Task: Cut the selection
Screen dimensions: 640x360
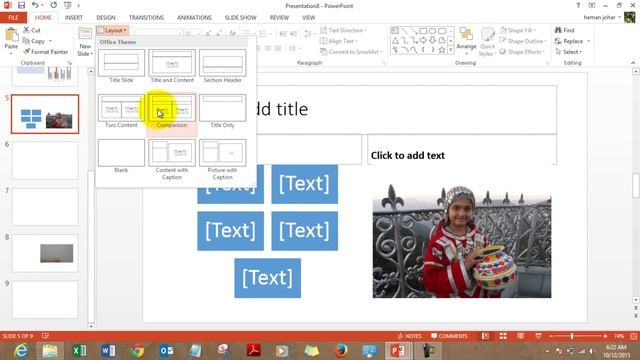Action: pos(31,30)
